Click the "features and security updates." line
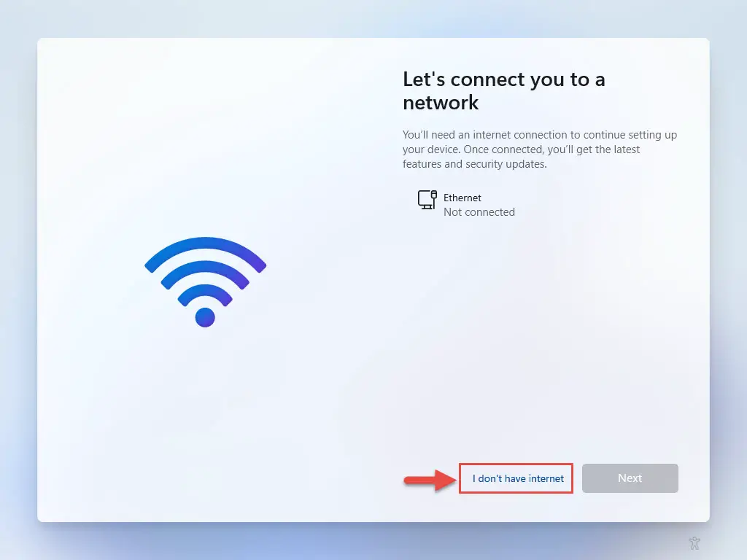Screen dimensions: 747x560 474,164
